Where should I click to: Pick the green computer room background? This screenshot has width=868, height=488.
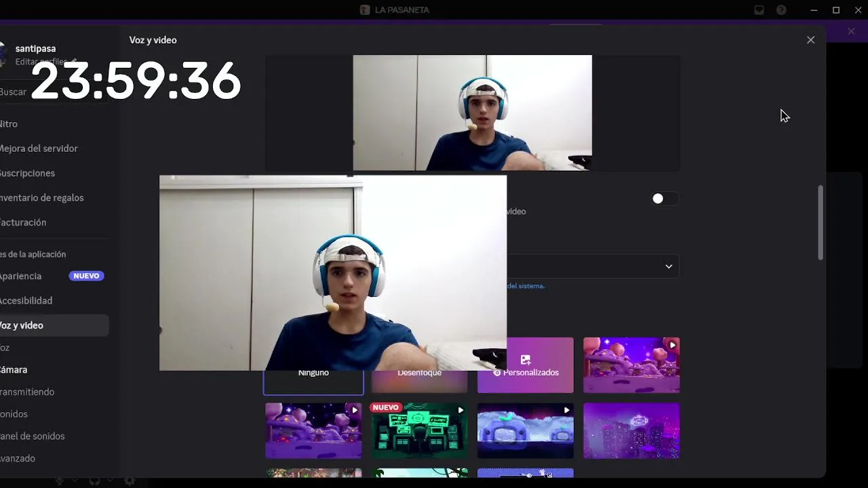pos(419,431)
